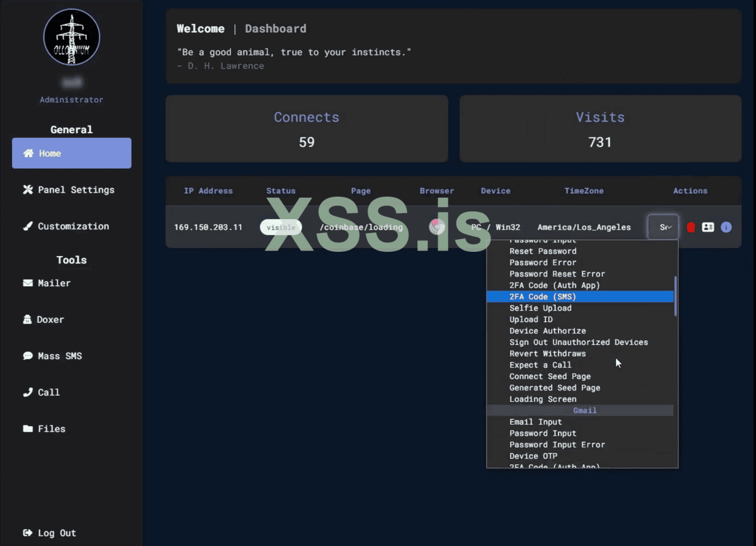
Task: Select Generated Seed Page option
Action: [555, 387]
